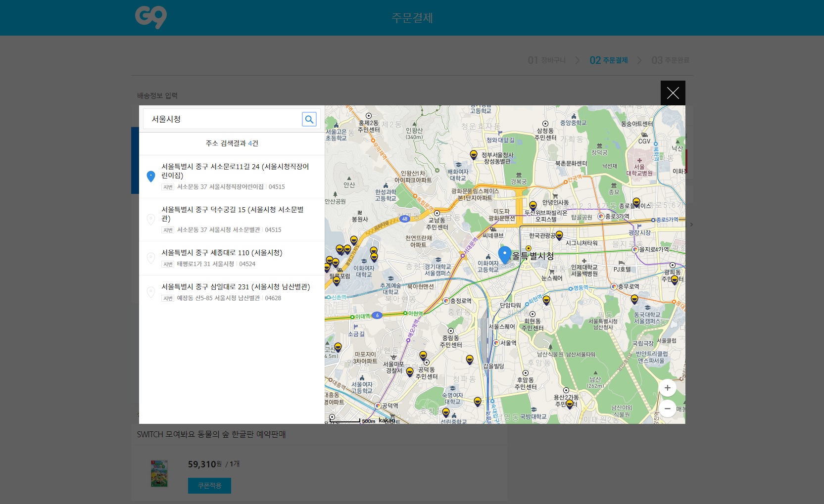
Task: Click SWITCH 모여봐요 동물의 숲 product title
Action: 211,434
